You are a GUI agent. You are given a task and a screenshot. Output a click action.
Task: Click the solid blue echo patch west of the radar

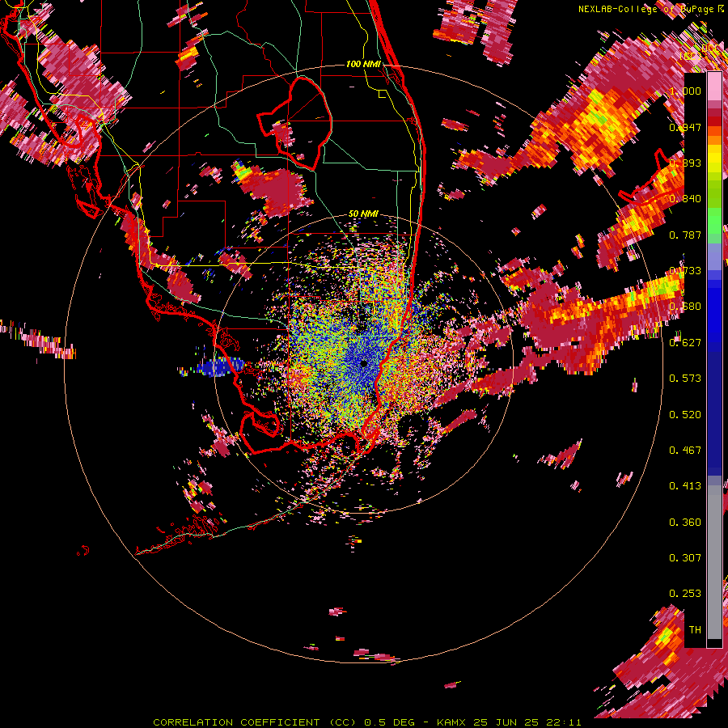click(x=219, y=366)
